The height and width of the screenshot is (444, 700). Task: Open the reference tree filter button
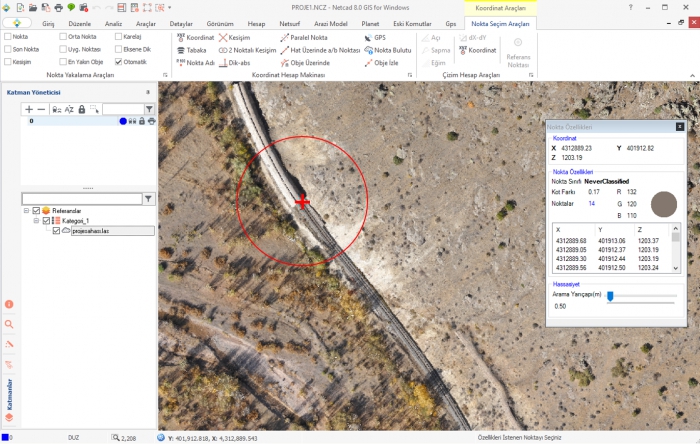coord(148,199)
